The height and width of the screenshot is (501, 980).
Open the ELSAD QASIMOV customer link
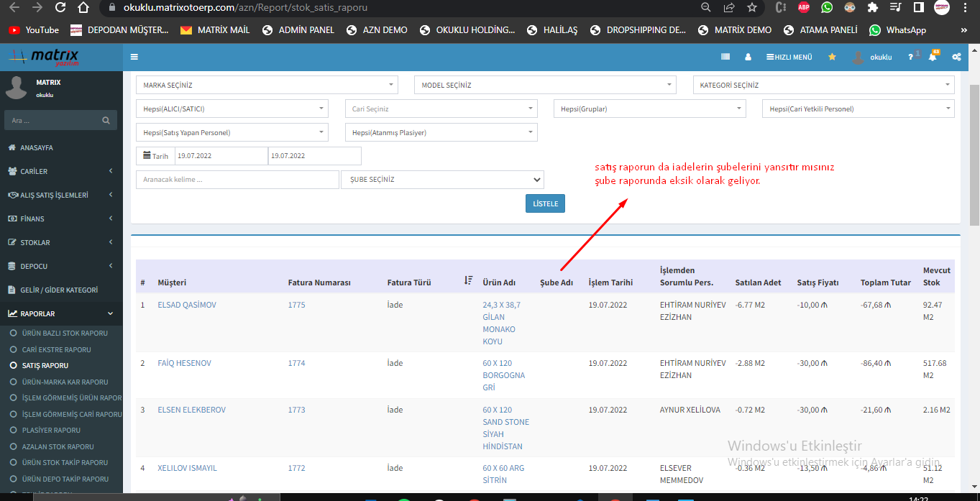tap(187, 305)
